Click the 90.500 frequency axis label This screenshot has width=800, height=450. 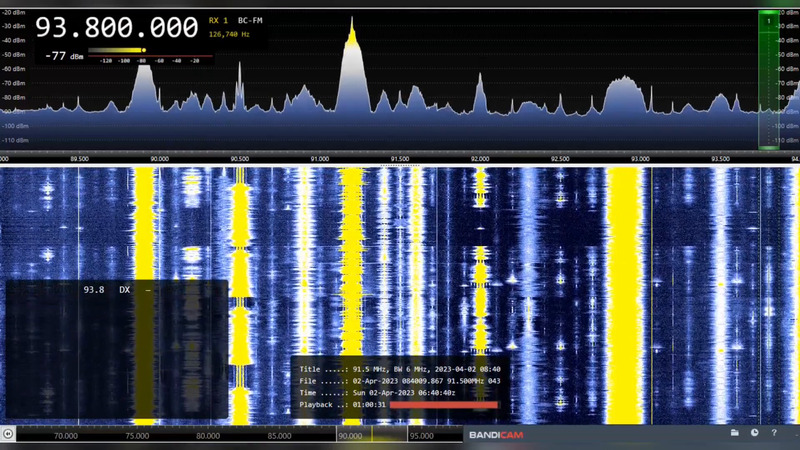coord(239,159)
